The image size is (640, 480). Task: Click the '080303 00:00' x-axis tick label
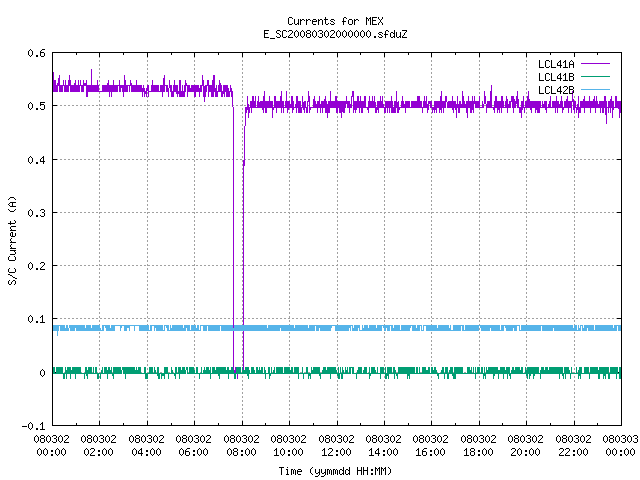(620, 446)
